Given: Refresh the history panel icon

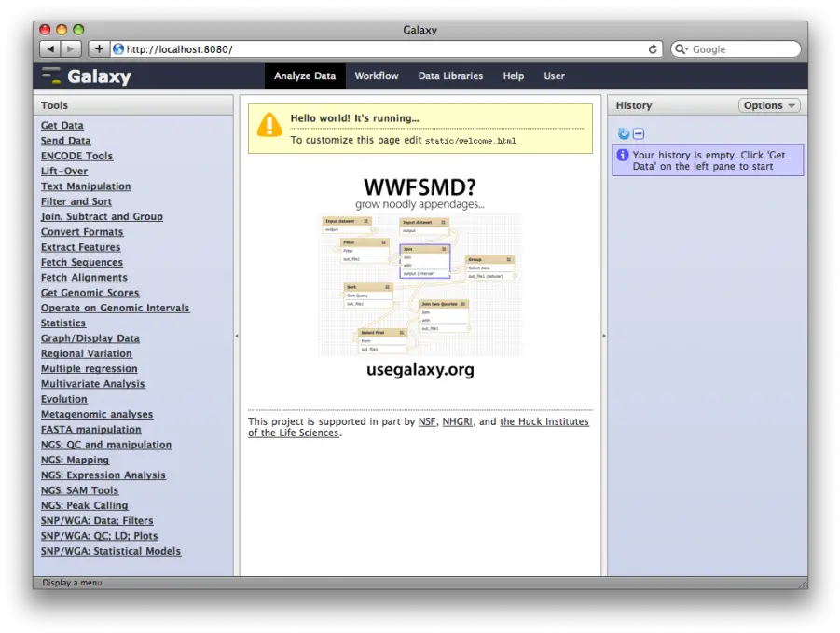Looking at the screenshot, I should coord(624,133).
